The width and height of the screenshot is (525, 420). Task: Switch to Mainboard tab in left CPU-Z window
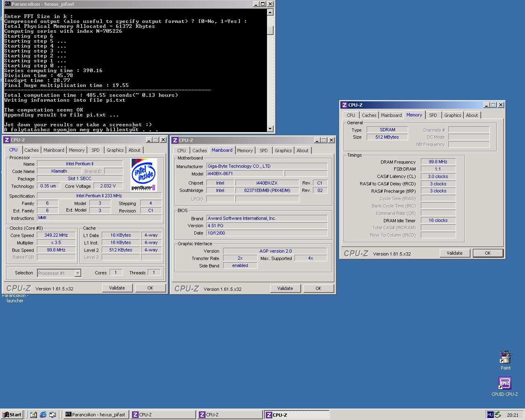click(54, 150)
